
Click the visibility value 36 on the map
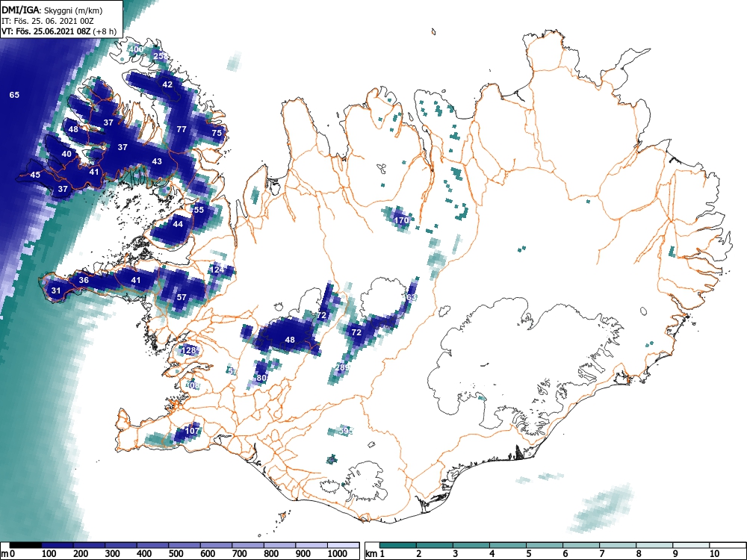pyautogui.click(x=84, y=280)
